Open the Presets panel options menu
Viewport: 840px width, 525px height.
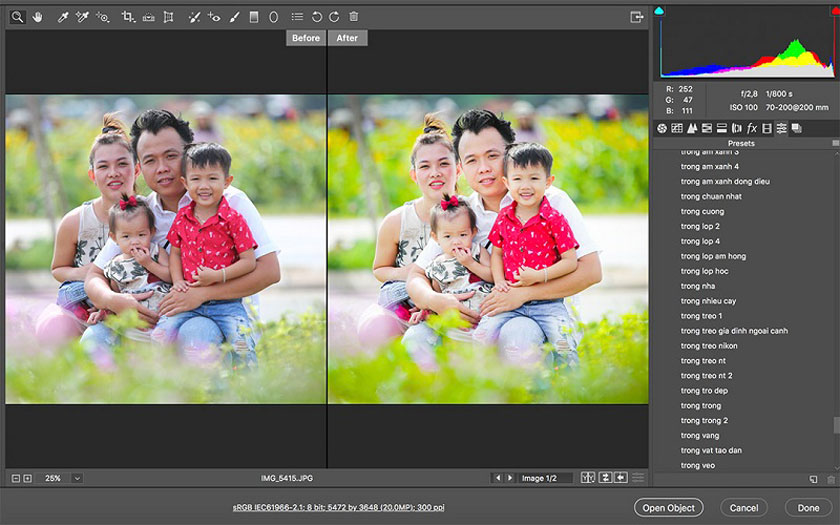pos(835,143)
